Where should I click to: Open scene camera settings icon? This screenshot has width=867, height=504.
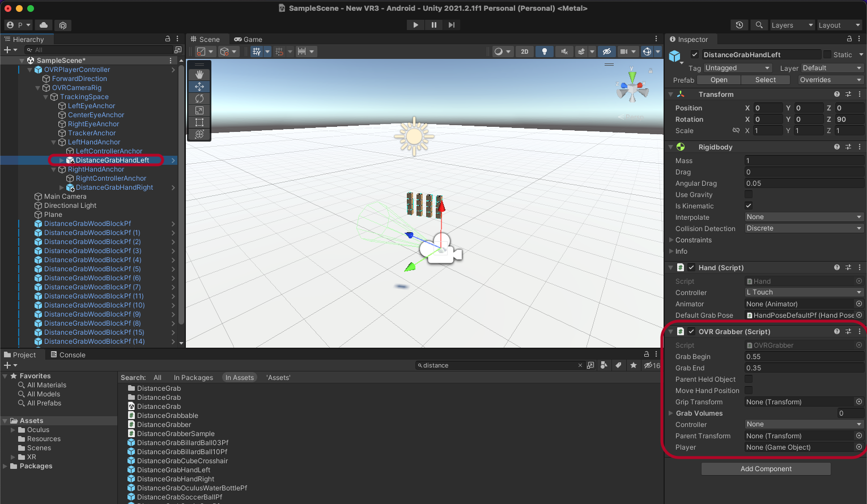click(624, 52)
